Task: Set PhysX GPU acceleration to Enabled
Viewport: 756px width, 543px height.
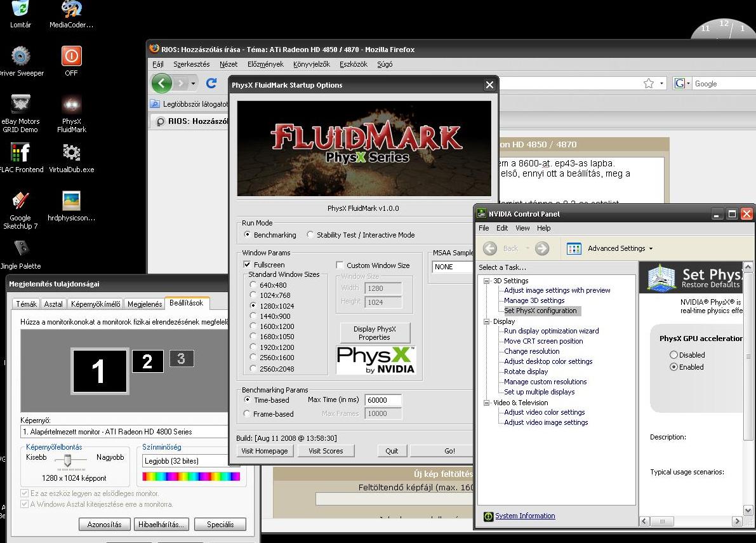Action: tap(674, 367)
